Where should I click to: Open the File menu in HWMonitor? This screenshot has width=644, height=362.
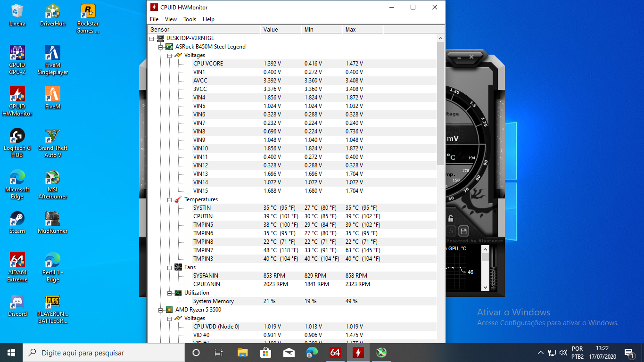pyautogui.click(x=154, y=19)
